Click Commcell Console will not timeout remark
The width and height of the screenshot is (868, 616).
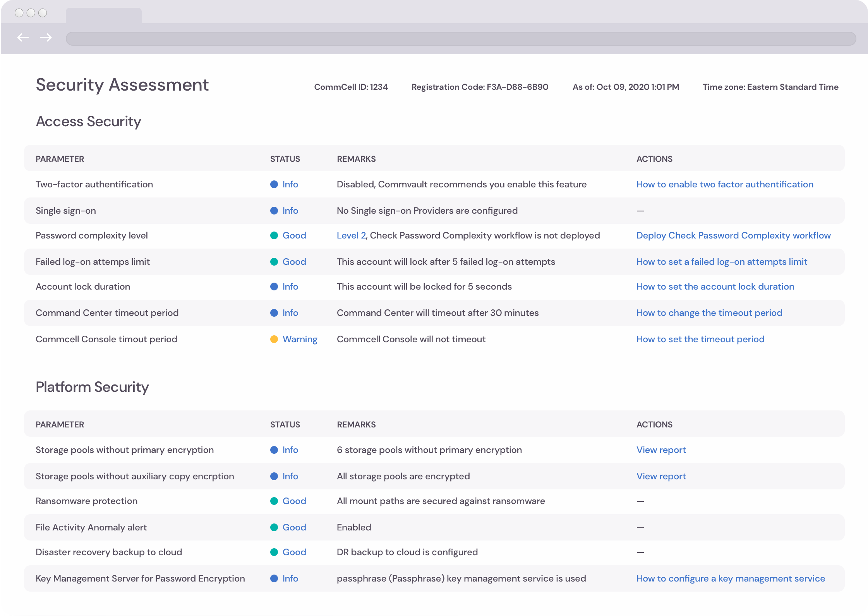click(x=411, y=339)
